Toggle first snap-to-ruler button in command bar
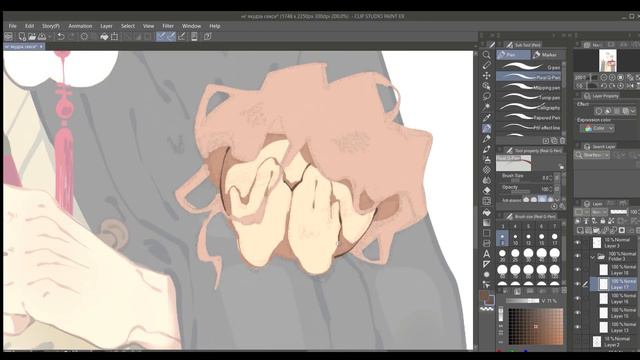Image resolution: width=640 pixels, height=360 pixels. [x=161, y=36]
